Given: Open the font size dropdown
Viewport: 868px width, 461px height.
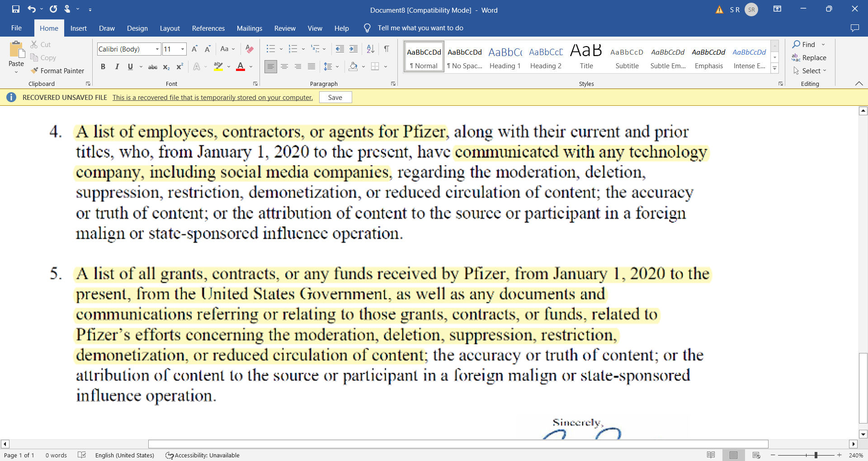Looking at the screenshot, I should click(x=183, y=49).
